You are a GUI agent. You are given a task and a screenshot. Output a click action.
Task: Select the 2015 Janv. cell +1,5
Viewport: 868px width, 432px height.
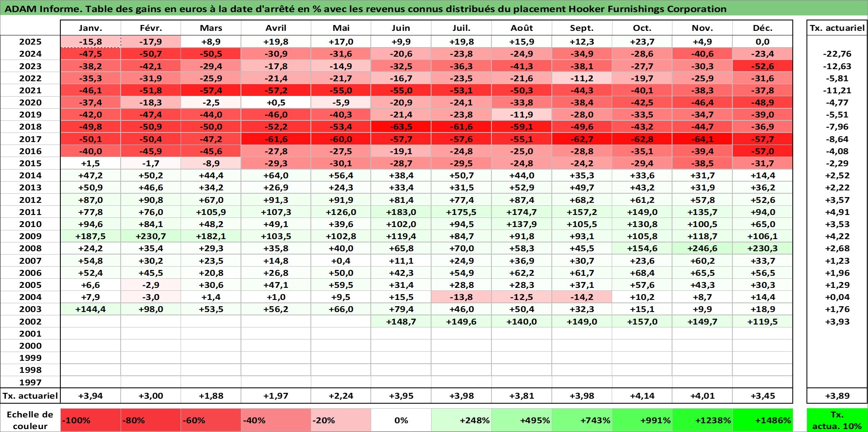click(91, 163)
